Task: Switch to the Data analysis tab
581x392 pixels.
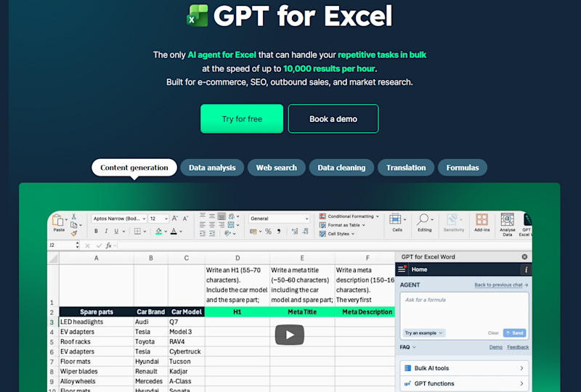Action: click(x=212, y=168)
